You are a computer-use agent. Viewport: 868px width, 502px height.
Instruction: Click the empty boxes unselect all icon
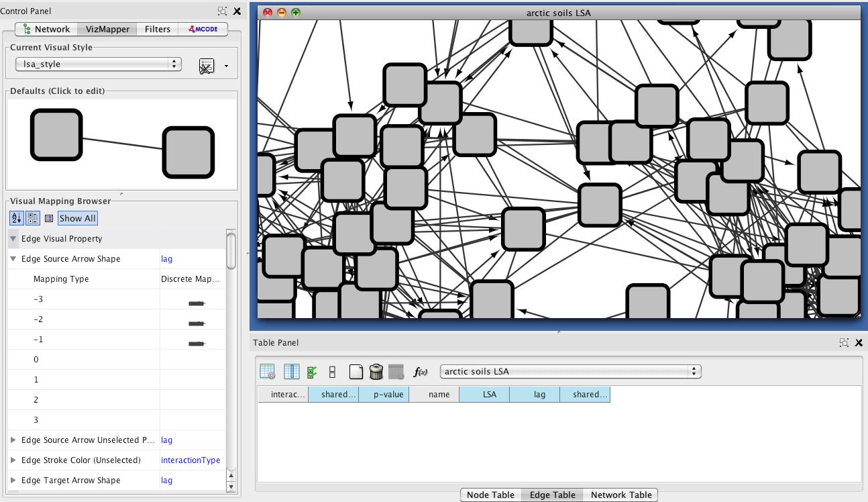(x=332, y=372)
